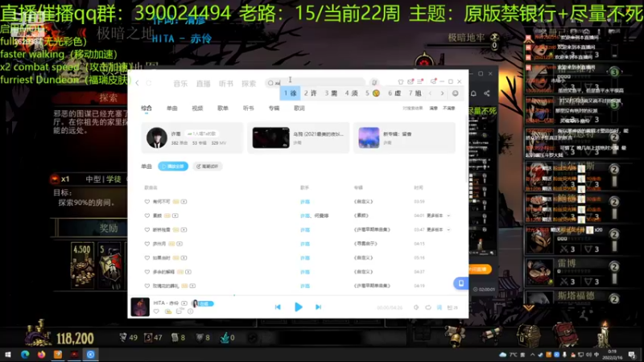
Task: Switch to the 单曲 search results tab
Action: (x=172, y=109)
